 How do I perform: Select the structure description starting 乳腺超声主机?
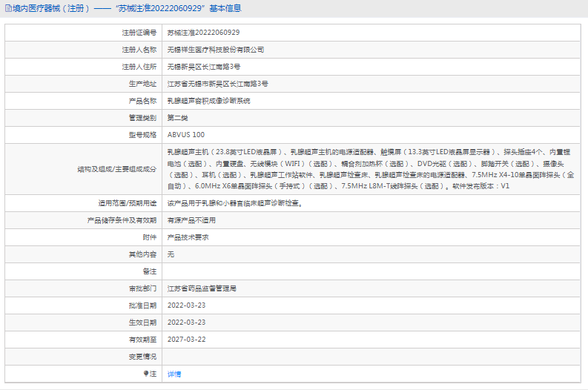(371, 169)
